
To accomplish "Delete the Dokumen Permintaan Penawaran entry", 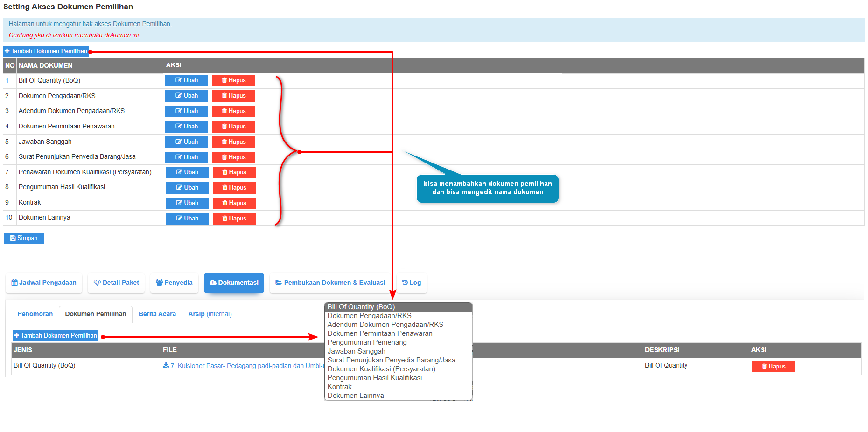I will tap(234, 127).
